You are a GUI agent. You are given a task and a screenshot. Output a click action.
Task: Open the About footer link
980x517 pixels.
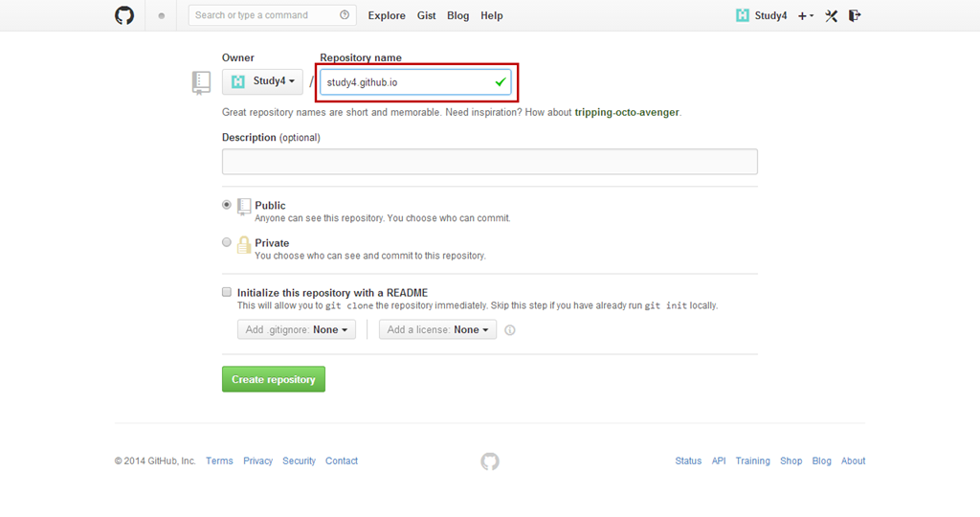click(853, 461)
